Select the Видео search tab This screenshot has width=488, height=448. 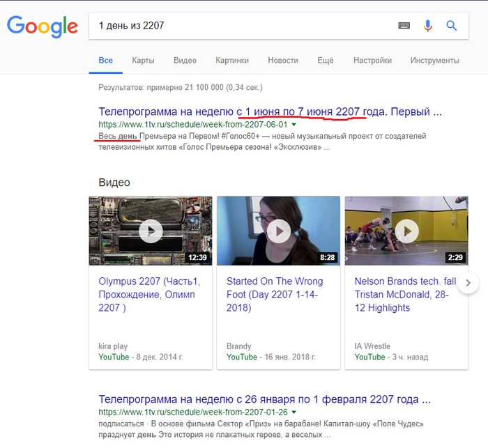click(185, 61)
